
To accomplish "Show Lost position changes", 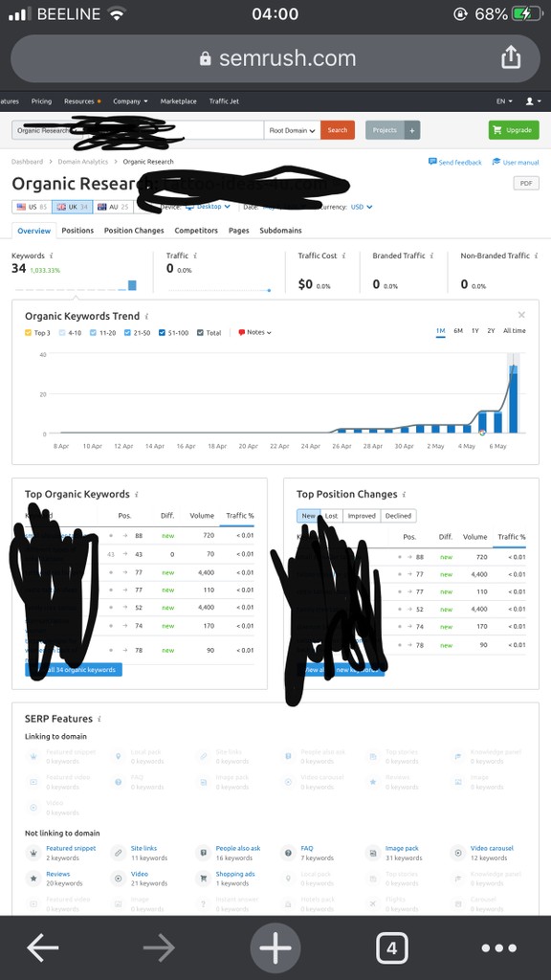I will coord(332,516).
